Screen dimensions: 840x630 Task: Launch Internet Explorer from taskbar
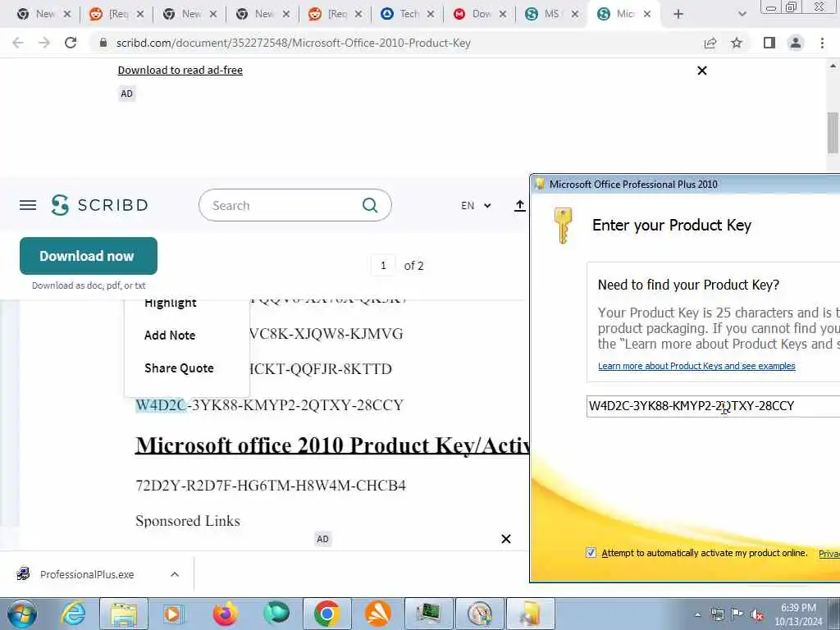point(73,614)
